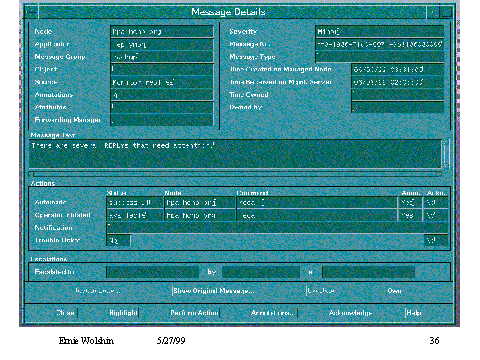Click the Time Owned field
Screen dimensions: 480x360
click(398, 95)
